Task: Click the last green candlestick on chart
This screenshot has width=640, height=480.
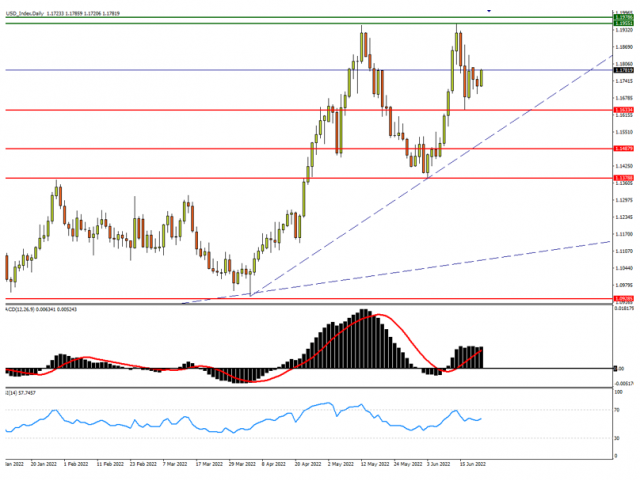Action: 481,79
